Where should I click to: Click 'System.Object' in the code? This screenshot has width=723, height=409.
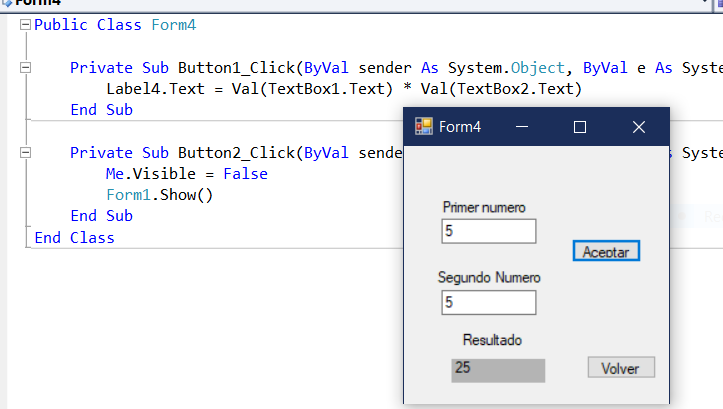pos(506,68)
